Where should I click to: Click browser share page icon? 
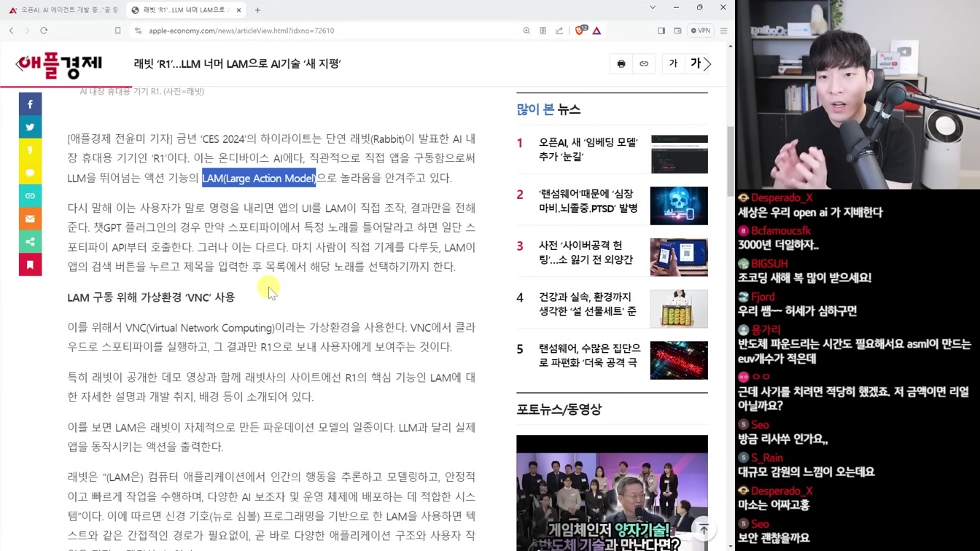559,31
